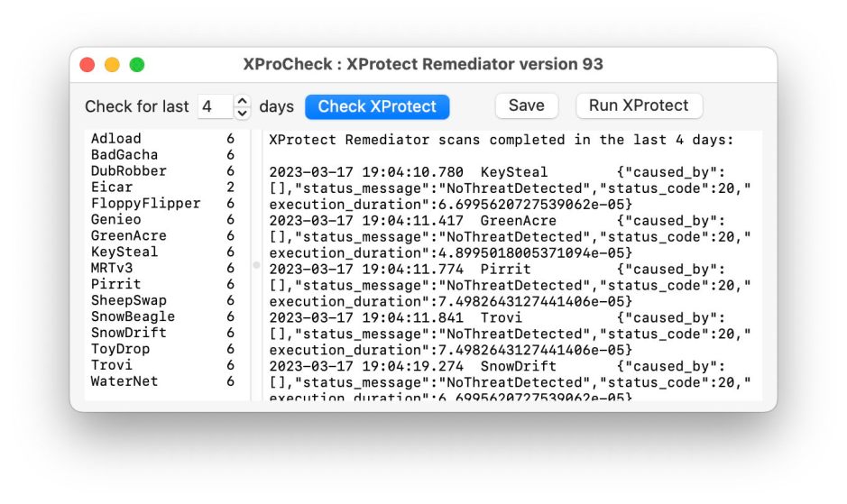Image resolution: width=847 pixels, height=504 pixels.
Task: Click the green zoom window button
Action: pos(137,65)
